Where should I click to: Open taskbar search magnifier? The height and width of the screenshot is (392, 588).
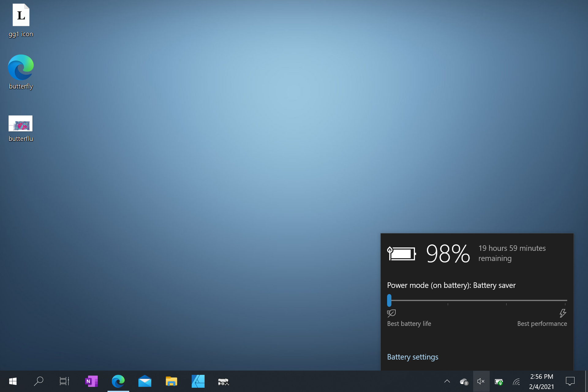click(x=39, y=381)
